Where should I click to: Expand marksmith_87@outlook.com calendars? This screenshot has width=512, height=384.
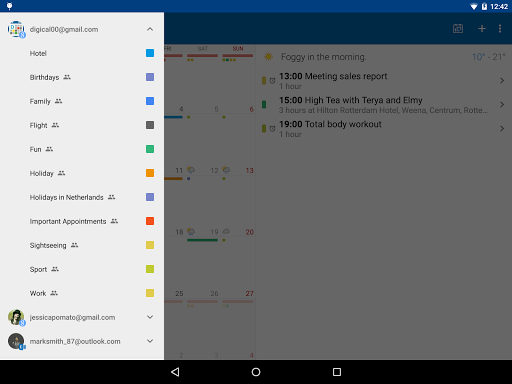coord(150,341)
